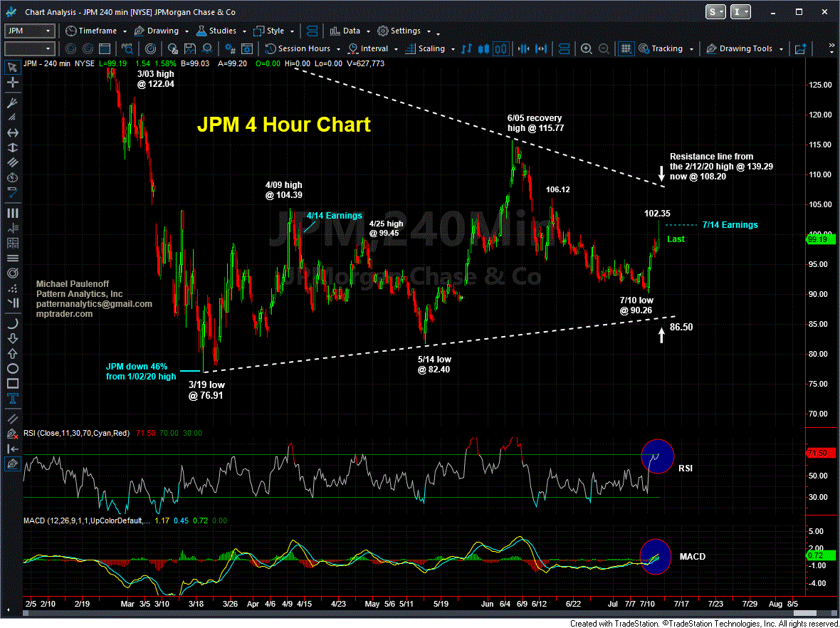This screenshot has width=840, height=628.
Task: Switch to OHLC bar chart style
Action: [x=467, y=48]
